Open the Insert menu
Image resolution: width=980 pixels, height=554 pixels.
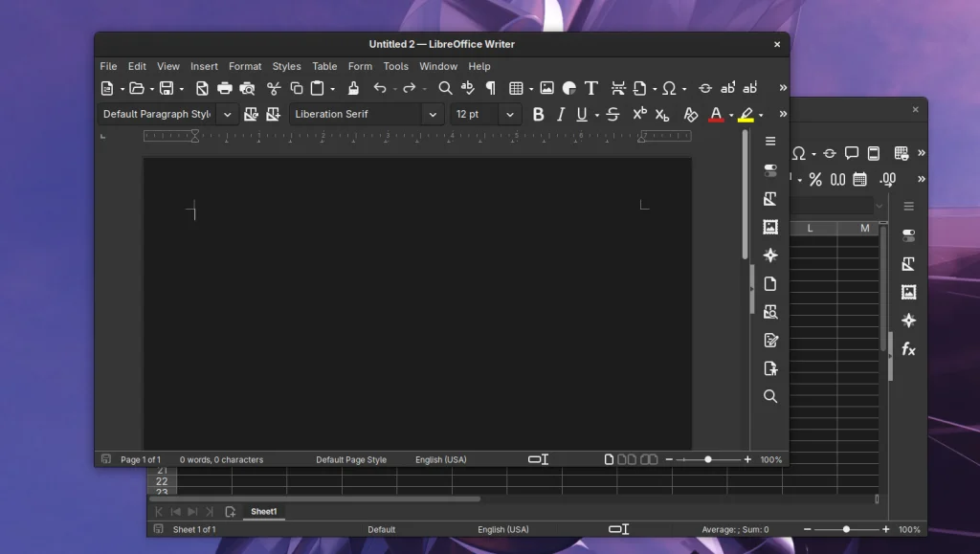pos(204,66)
